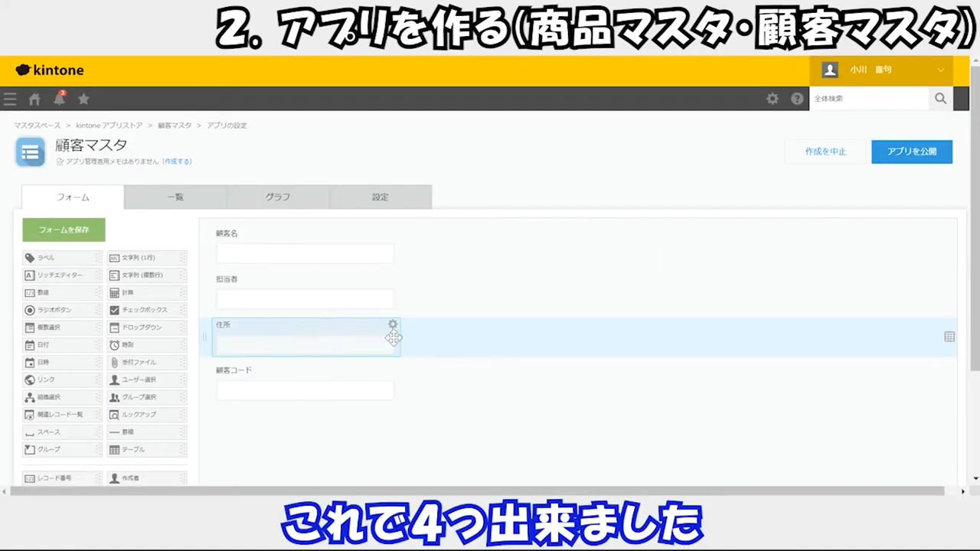This screenshot has height=551, width=980.
Task: Click the horizontal scrollbar at the bottom
Action: (x=490, y=491)
